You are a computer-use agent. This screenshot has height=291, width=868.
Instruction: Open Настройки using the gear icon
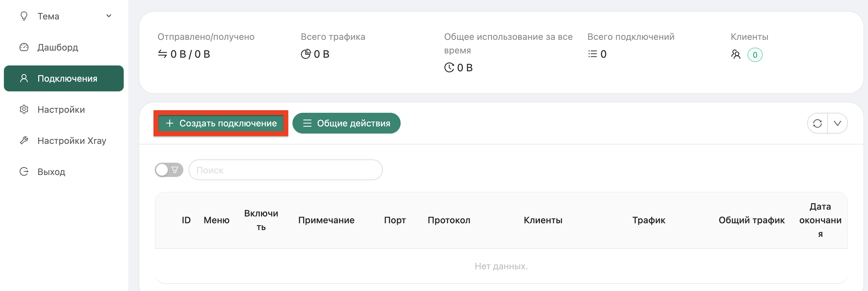pos(24,109)
